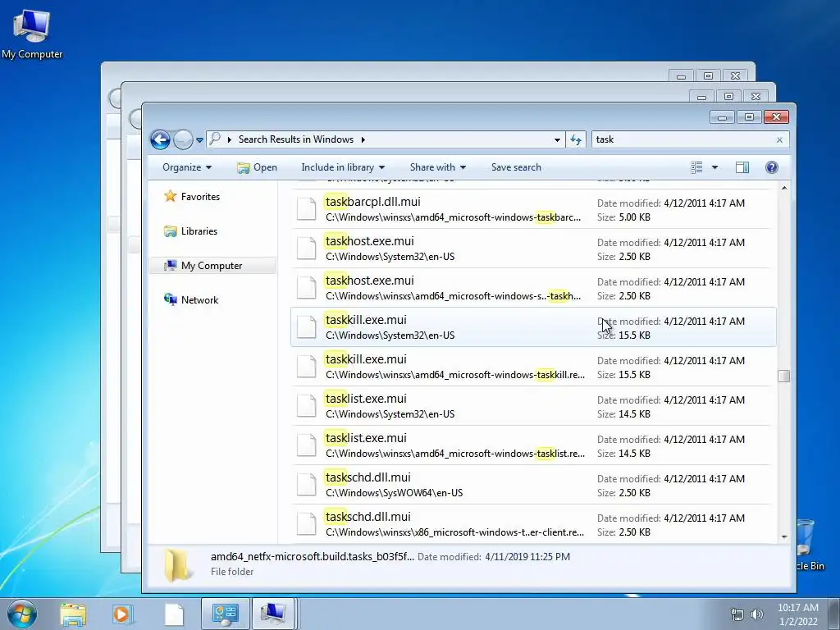Open My Computer desktop icon
840x630 pixels.
pos(32,33)
